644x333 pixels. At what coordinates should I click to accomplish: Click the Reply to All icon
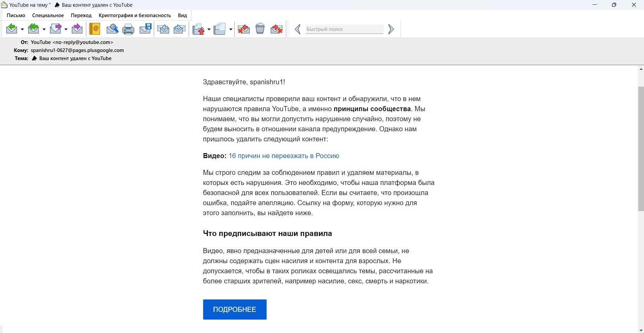tap(34, 29)
